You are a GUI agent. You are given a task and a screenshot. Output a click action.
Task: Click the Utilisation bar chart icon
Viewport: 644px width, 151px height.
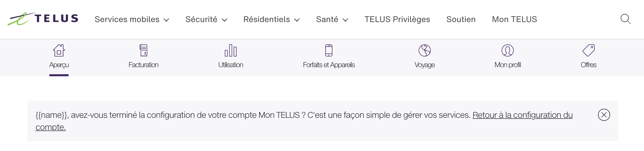[x=231, y=50]
